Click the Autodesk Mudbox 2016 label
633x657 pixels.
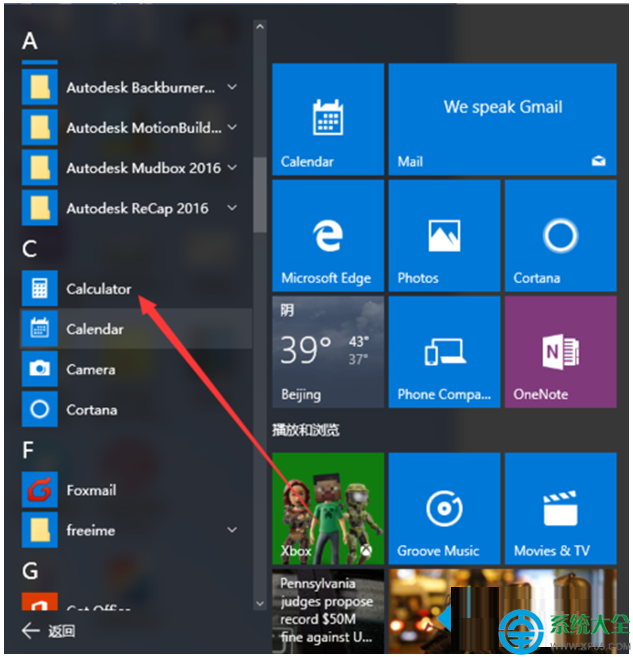coord(143,168)
